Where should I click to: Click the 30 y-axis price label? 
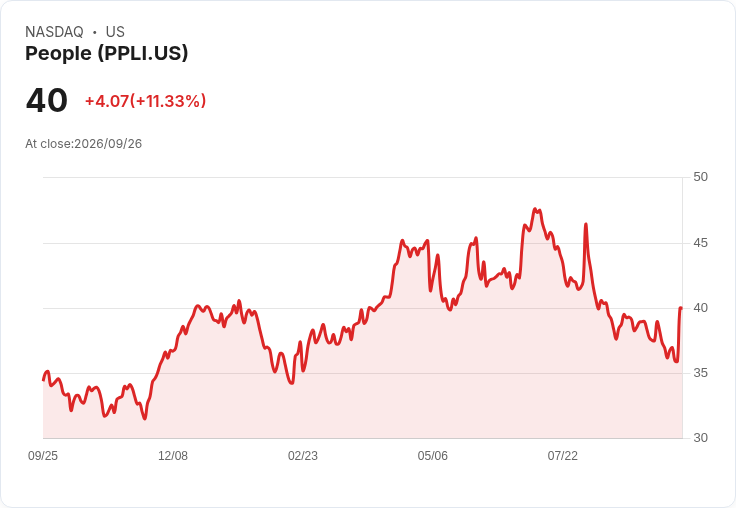(x=700, y=438)
